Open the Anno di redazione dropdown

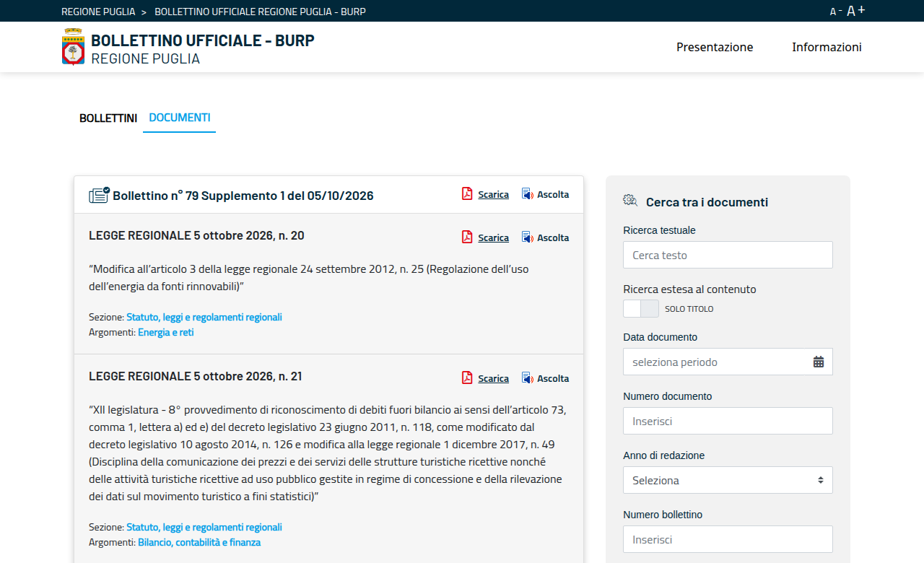(x=728, y=480)
